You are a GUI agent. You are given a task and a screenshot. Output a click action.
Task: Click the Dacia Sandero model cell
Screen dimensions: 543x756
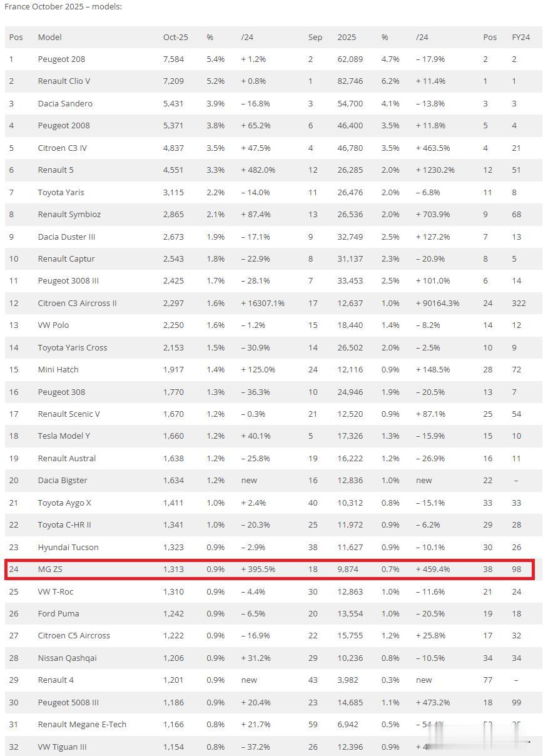click(65, 103)
